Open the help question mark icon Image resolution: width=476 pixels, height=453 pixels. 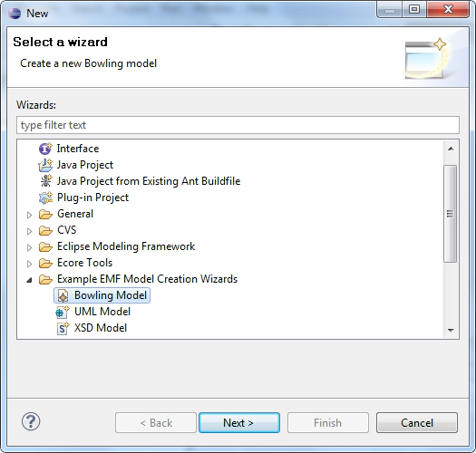click(31, 421)
